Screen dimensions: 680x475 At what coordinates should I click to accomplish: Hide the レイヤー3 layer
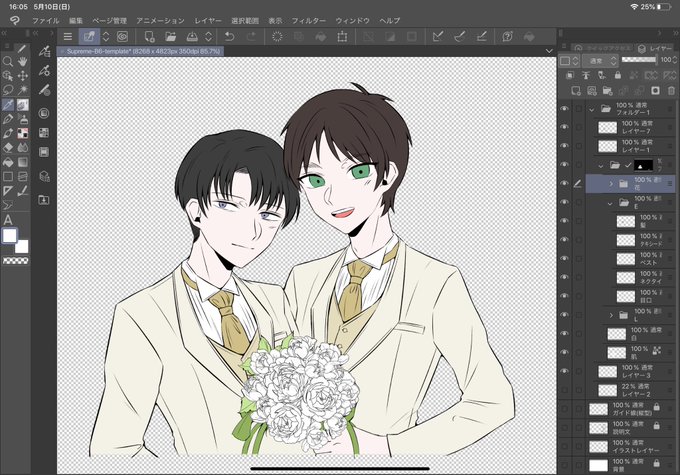click(x=564, y=371)
